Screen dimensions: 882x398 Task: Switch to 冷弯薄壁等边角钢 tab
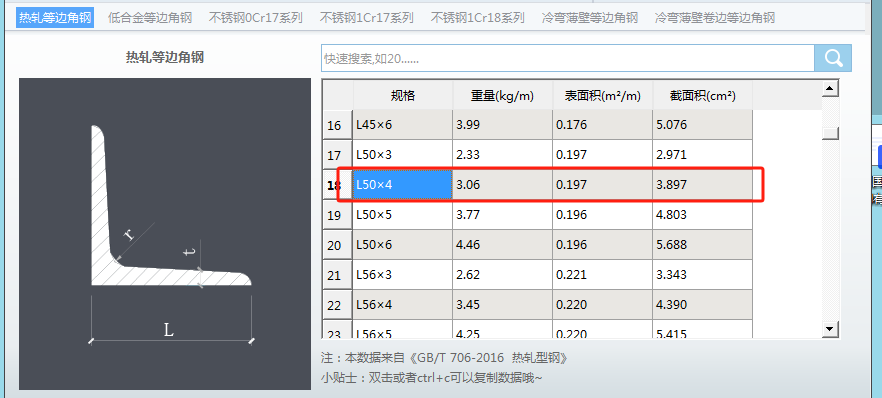[x=590, y=17]
